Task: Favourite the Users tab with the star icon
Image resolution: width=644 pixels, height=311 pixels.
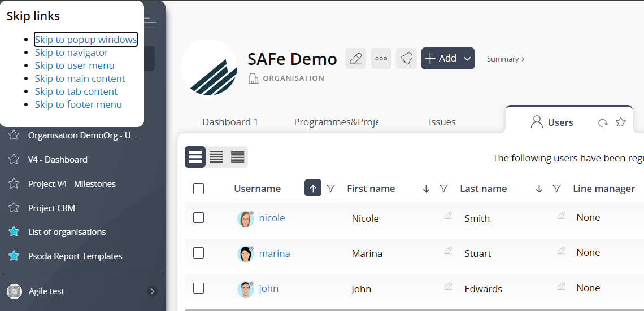Action: tap(621, 122)
